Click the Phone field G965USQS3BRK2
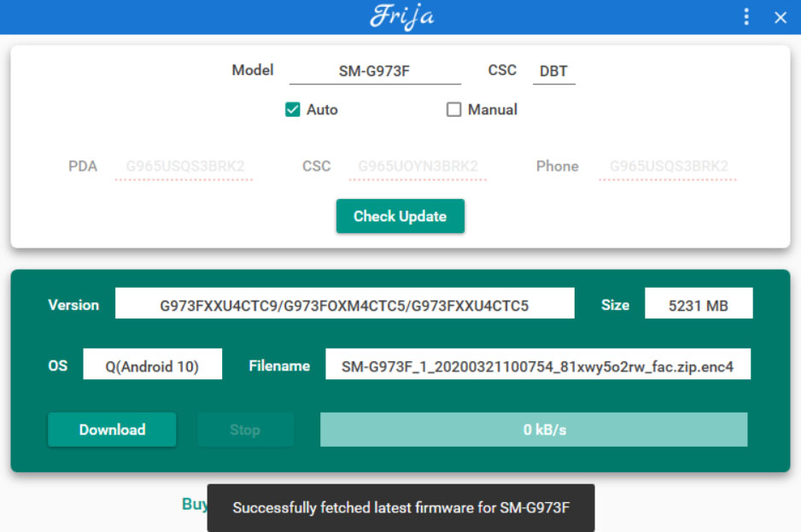 668,167
